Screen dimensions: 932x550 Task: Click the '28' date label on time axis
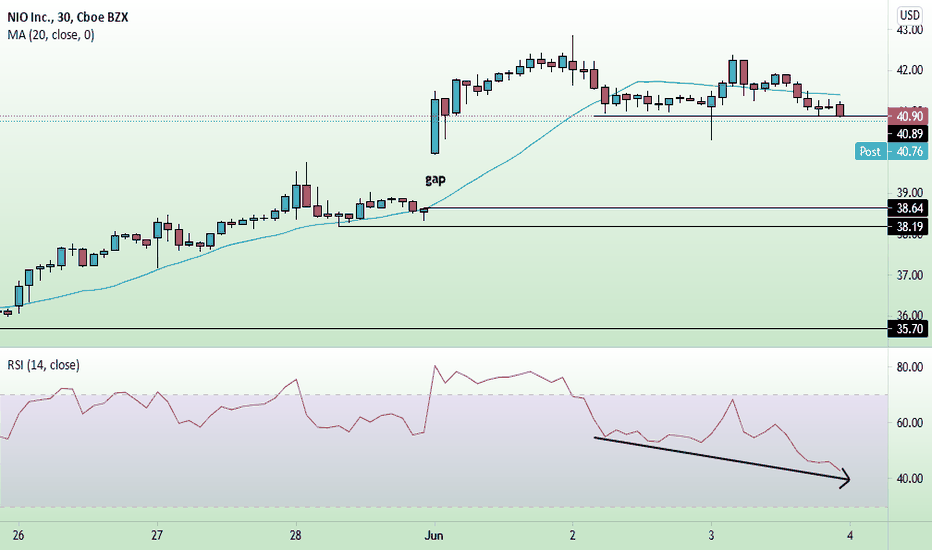click(295, 535)
